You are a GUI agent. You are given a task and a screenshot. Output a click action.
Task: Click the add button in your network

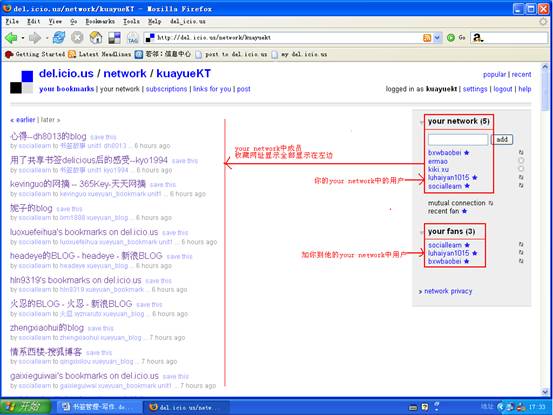(x=502, y=139)
